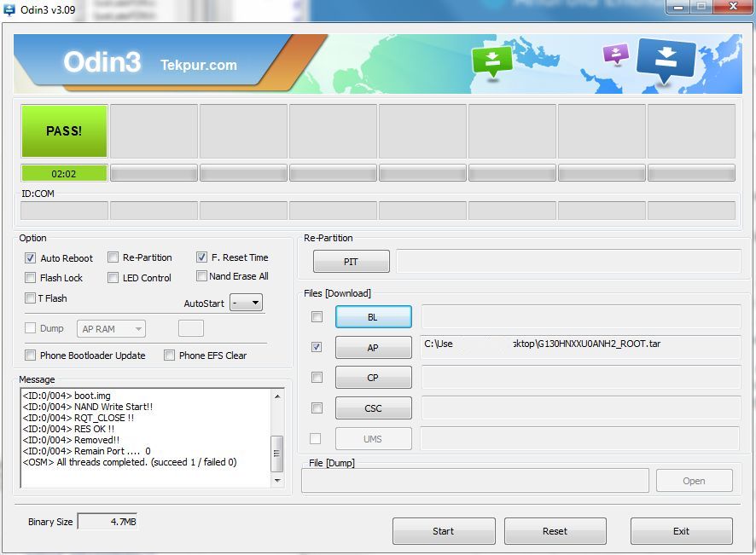This screenshot has width=756, height=555.
Task: Click the CSC file button
Action: [x=373, y=408]
